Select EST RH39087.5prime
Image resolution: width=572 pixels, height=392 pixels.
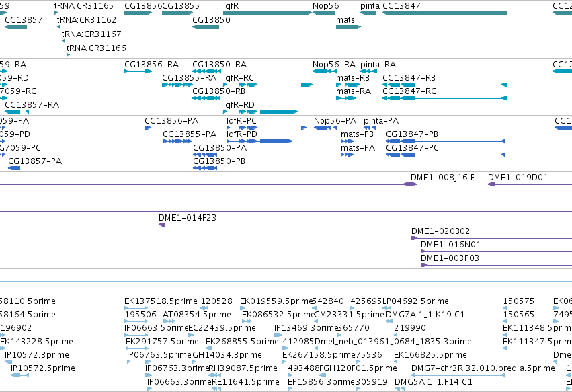[214, 376]
